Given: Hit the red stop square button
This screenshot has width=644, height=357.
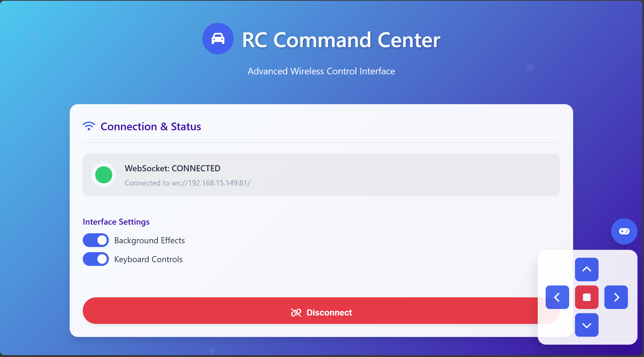Looking at the screenshot, I should coord(586,297).
